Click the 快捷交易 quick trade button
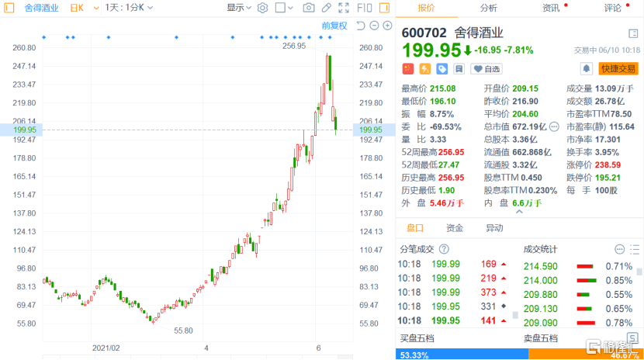The height and width of the screenshot is (360, 644). click(618, 68)
